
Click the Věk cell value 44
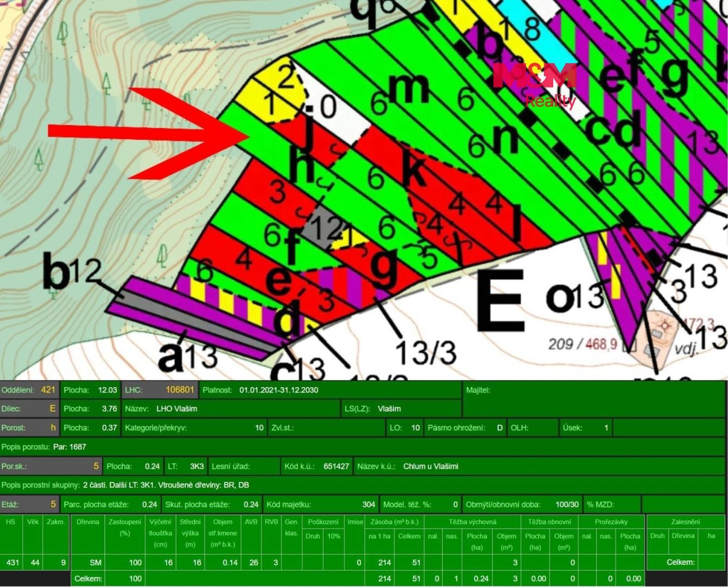point(35,562)
